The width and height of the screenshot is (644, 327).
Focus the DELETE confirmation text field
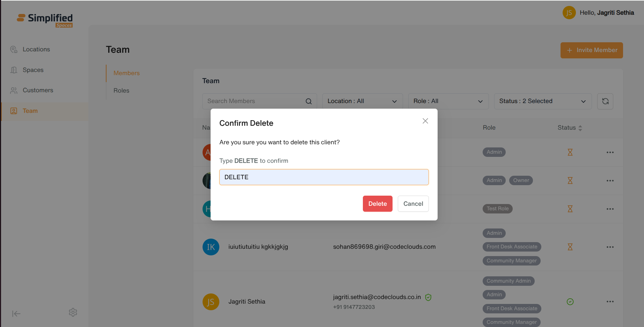click(324, 177)
